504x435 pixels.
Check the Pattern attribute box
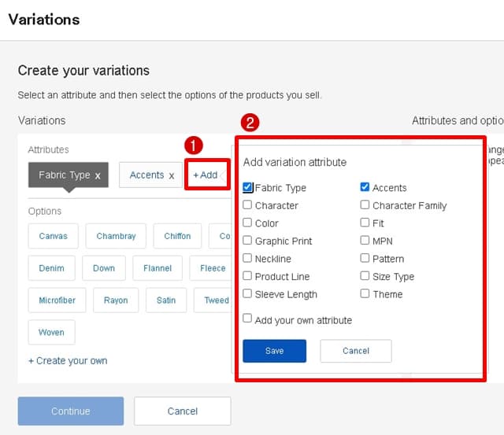click(365, 259)
